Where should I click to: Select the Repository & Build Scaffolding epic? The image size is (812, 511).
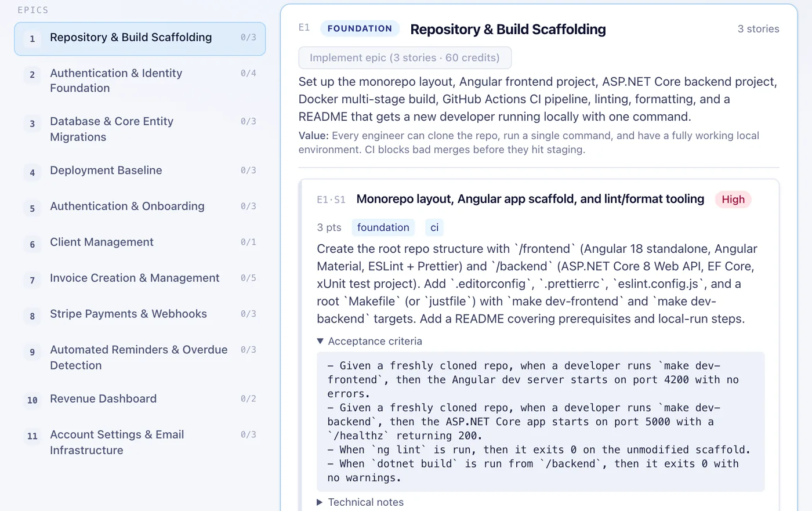(140, 39)
